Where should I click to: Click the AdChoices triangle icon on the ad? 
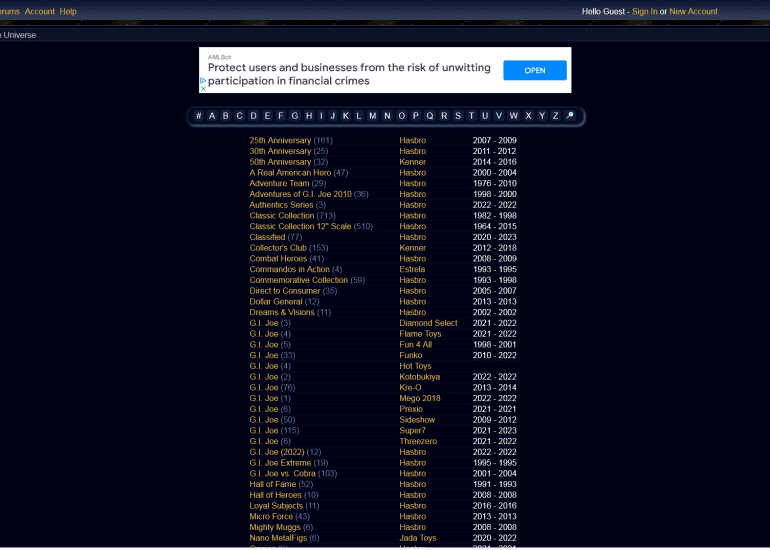pyautogui.click(x=203, y=81)
